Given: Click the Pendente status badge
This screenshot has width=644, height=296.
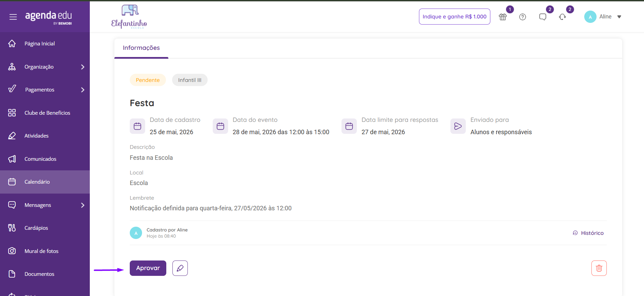Looking at the screenshot, I should click(x=148, y=80).
